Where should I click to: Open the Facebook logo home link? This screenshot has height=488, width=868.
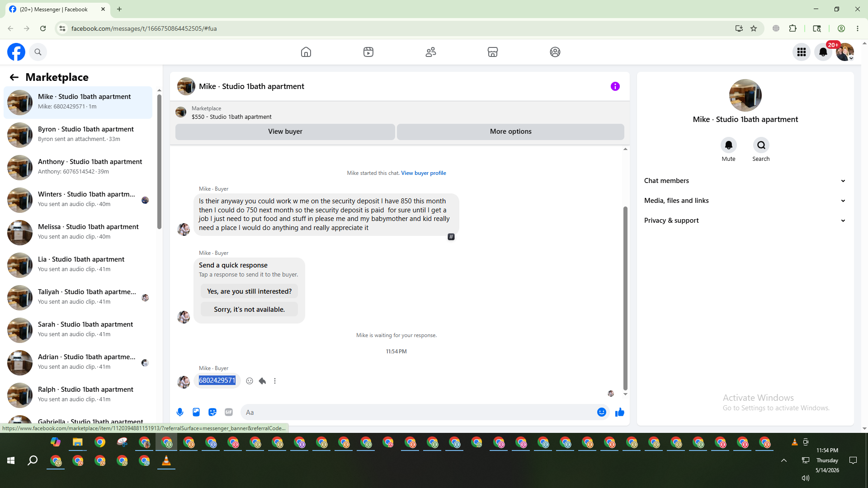16,52
